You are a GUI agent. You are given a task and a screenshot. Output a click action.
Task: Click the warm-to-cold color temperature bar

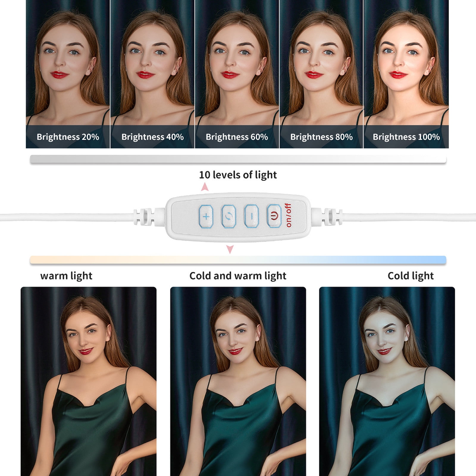pyautogui.click(x=238, y=260)
